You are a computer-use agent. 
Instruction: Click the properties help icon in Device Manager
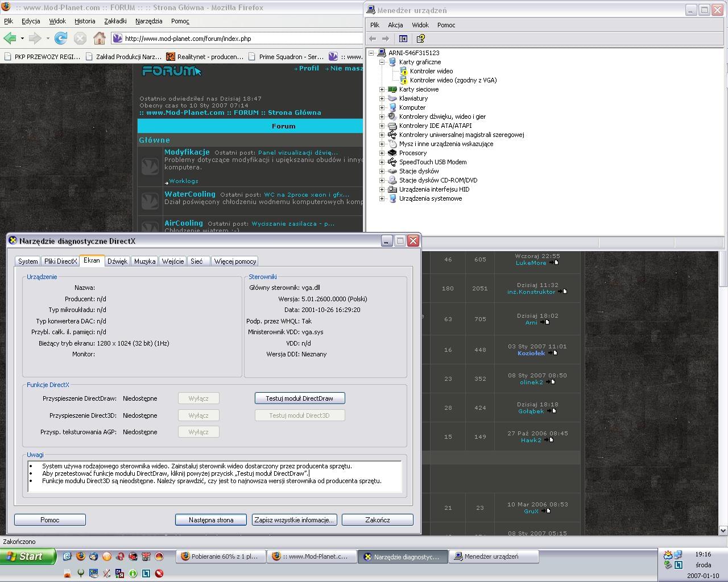click(421, 39)
